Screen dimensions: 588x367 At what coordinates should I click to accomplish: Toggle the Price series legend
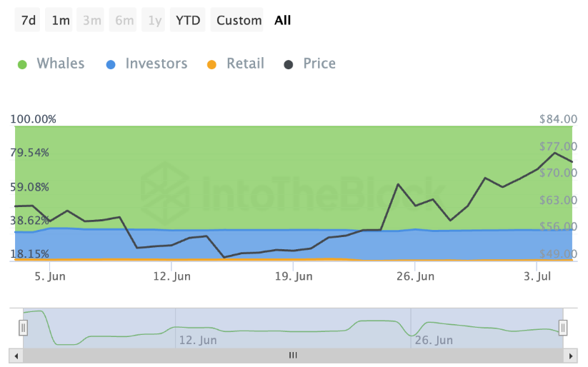pos(319,64)
